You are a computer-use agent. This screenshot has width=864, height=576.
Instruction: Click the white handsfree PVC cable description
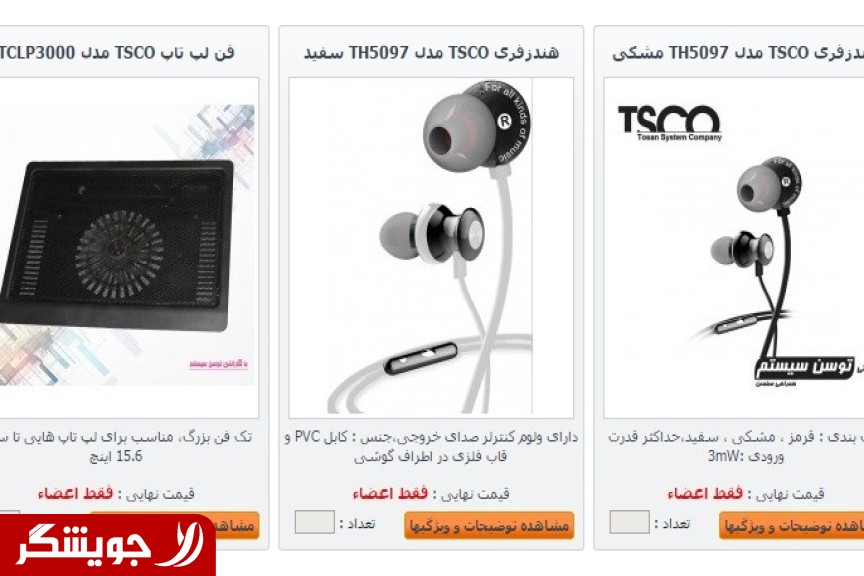coord(431,447)
